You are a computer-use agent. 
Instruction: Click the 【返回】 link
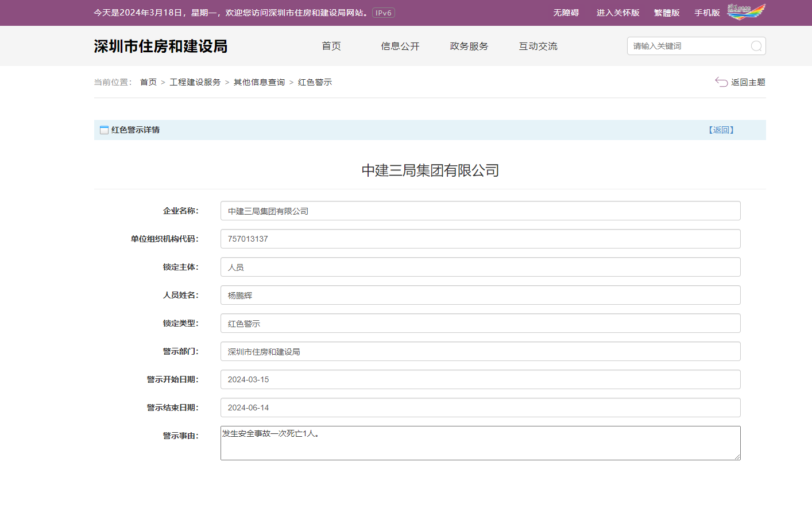[x=721, y=130]
